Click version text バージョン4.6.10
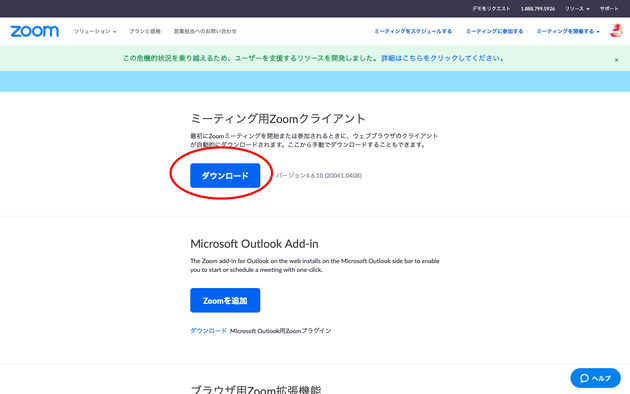 319,176
